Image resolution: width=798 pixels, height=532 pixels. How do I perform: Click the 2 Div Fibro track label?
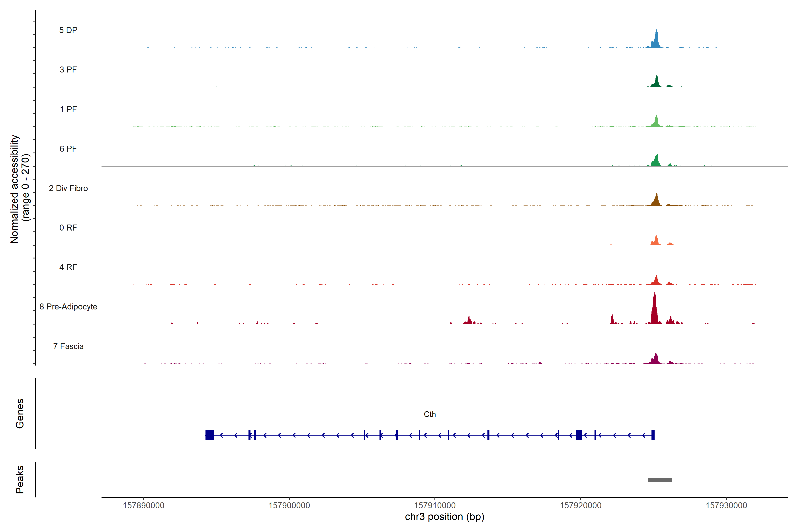pyautogui.click(x=68, y=188)
